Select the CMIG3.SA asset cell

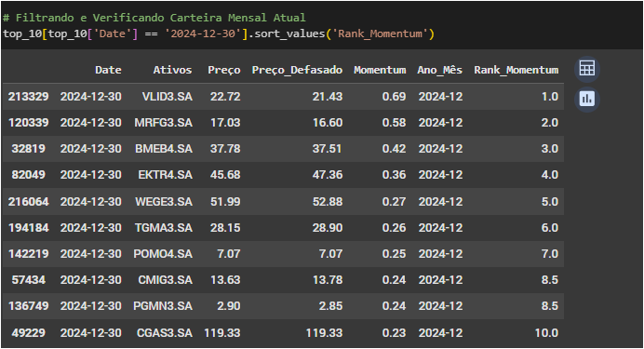coord(165,279)
